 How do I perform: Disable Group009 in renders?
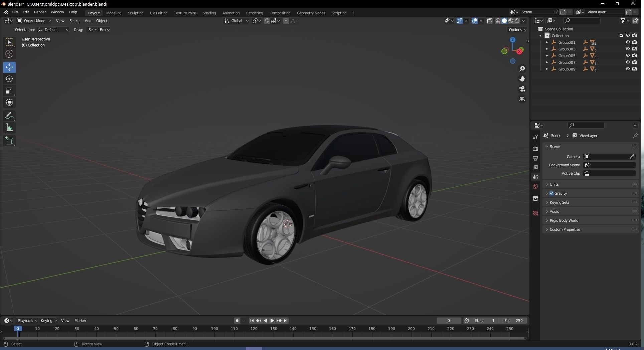coord(634,69)
